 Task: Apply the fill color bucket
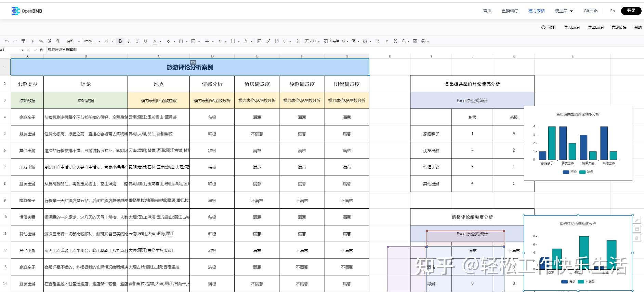(x=169, y=41)
